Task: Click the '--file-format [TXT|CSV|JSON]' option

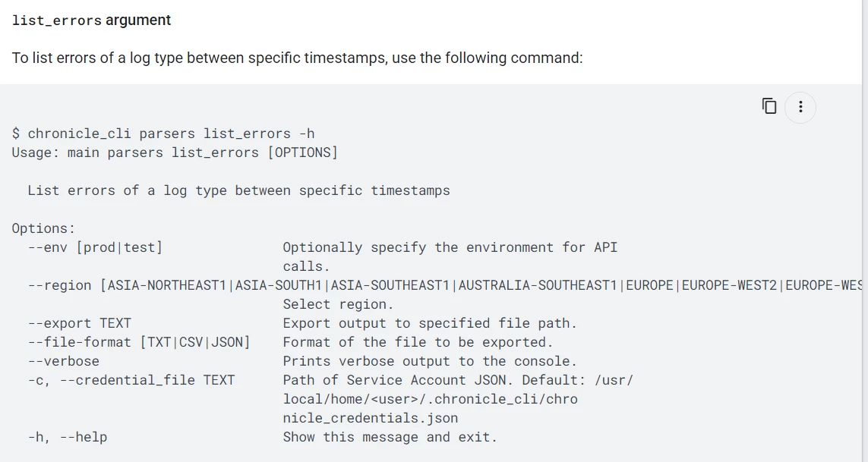Action: [x=139, y=342]
